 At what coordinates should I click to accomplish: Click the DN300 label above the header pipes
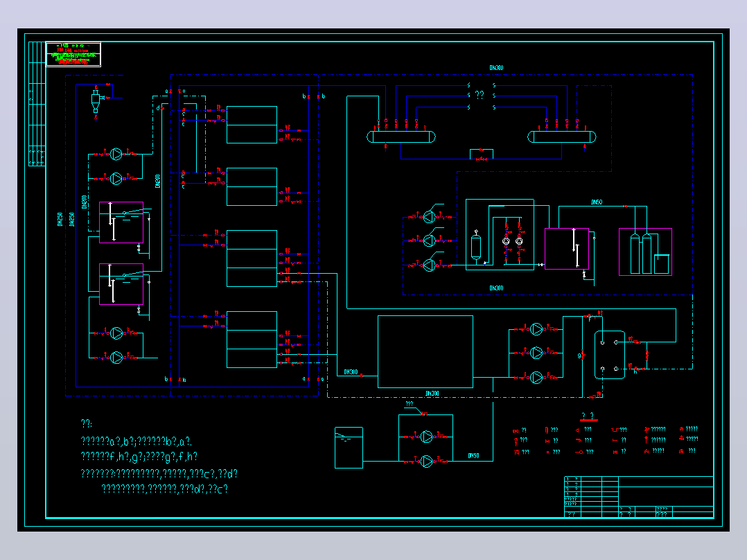(496, 68)
